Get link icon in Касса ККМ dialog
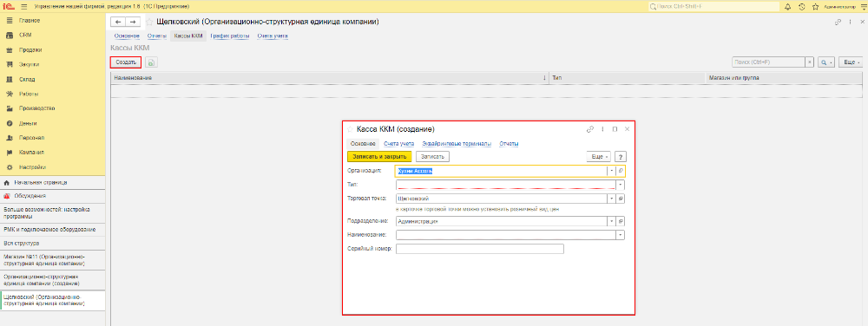Screen dimensions: 868x326 (589, 128)
